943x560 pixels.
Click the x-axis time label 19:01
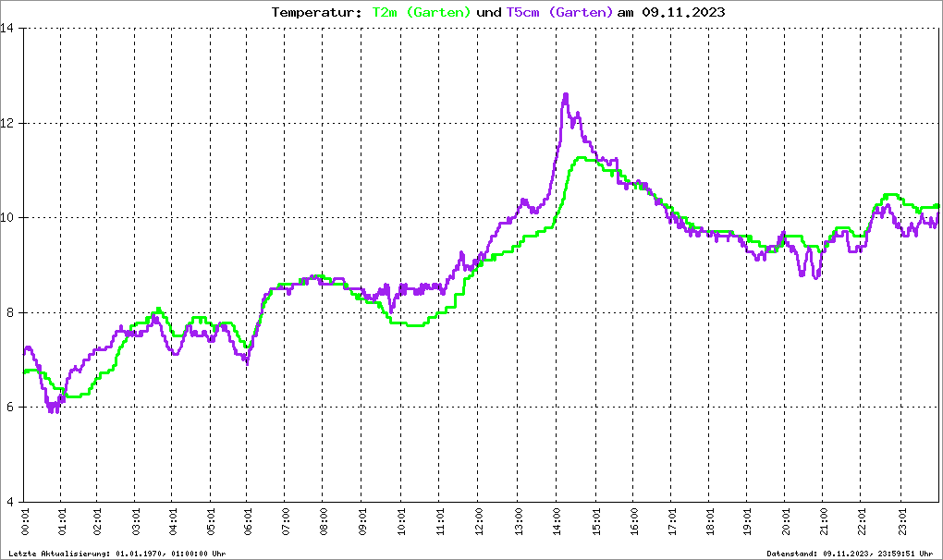(x=748, y=521)
